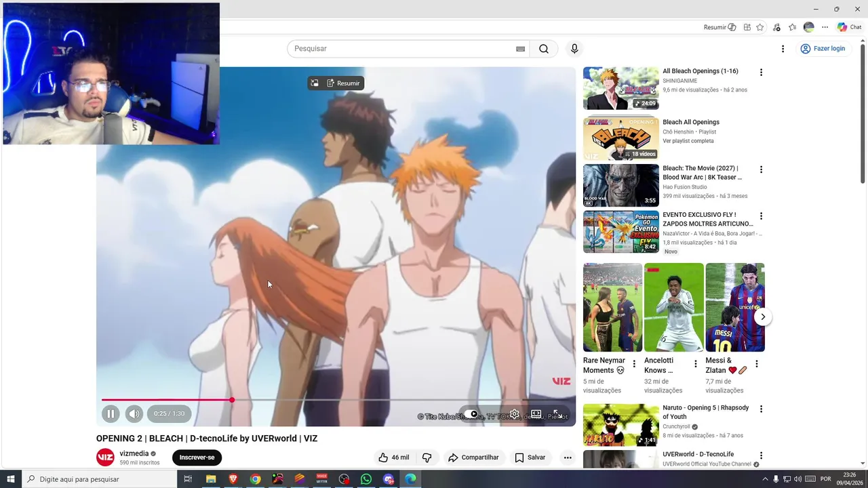Subscribe with the Inscrever-se button
This screenshot has width=868, height=488.
[x=197, y=457]
